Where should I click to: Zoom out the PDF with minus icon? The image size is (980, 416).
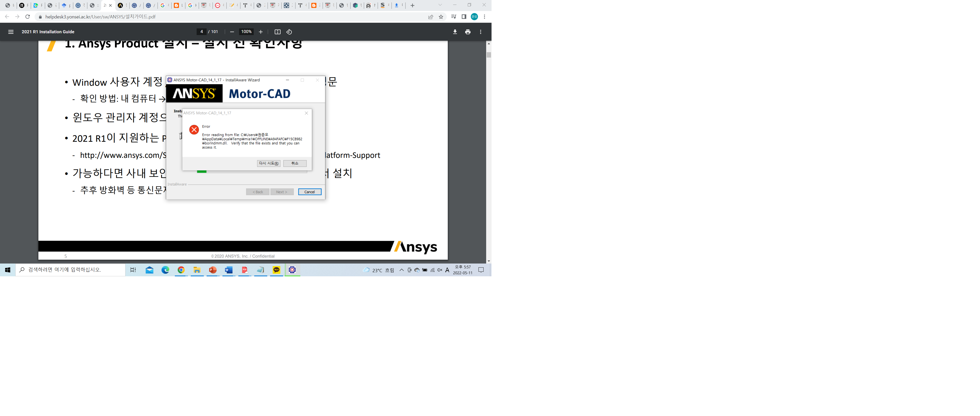coord(232,32)
